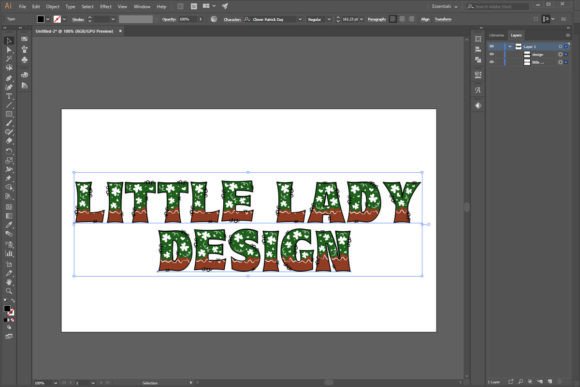Hide Layer 1 with eye icon
The width and height of the screenshot is (580, 387).
pyautogui.click(x=492, y=46)
